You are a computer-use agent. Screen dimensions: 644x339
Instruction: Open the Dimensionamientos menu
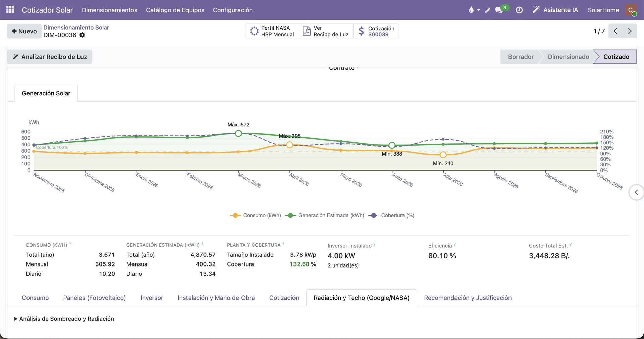pos(110,10)
